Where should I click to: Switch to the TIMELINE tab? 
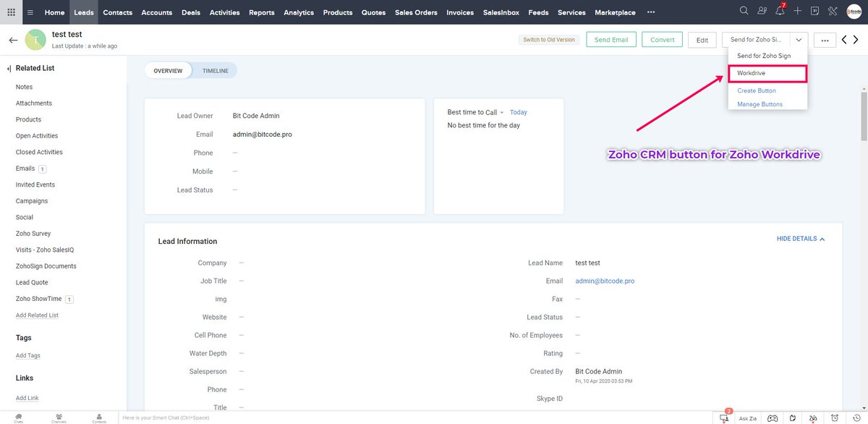(215, 70)
